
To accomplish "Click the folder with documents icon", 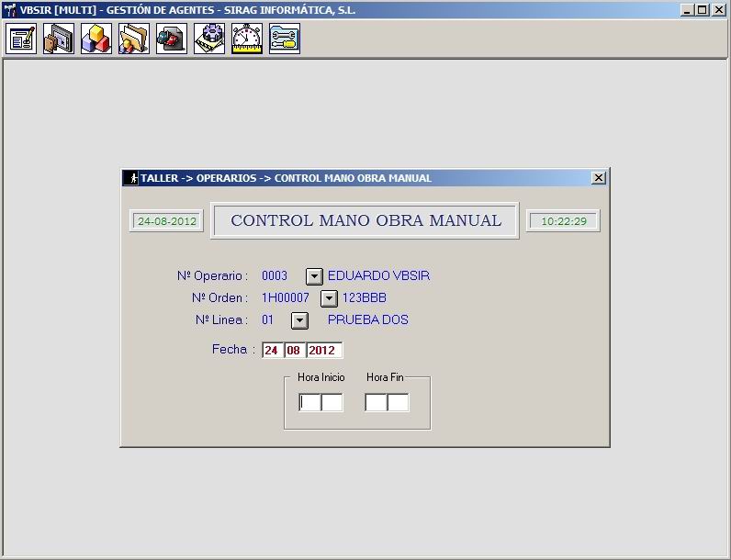I will [x=134, y=39].
